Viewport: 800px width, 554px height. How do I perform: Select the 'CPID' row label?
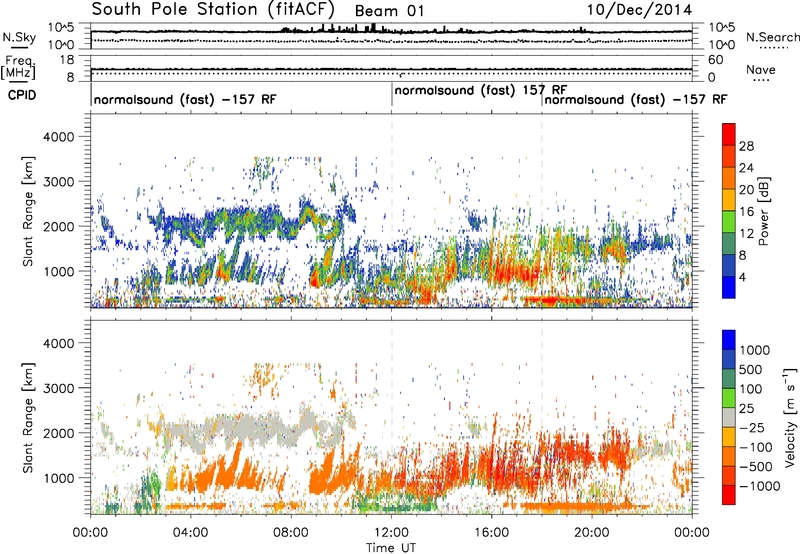click(22, 95)
